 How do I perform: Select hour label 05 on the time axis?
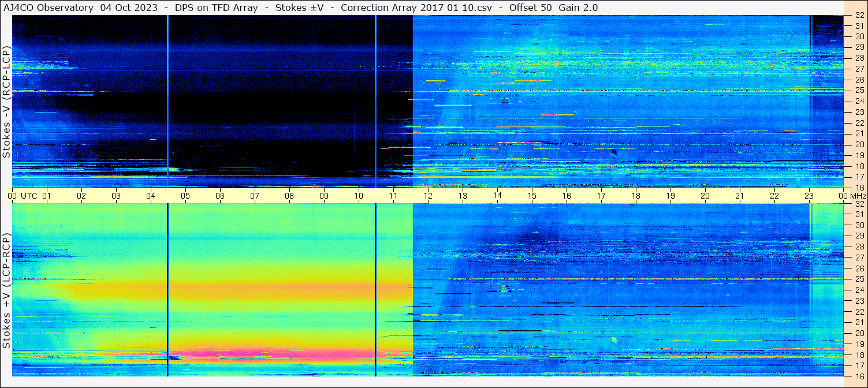[185, 196]
